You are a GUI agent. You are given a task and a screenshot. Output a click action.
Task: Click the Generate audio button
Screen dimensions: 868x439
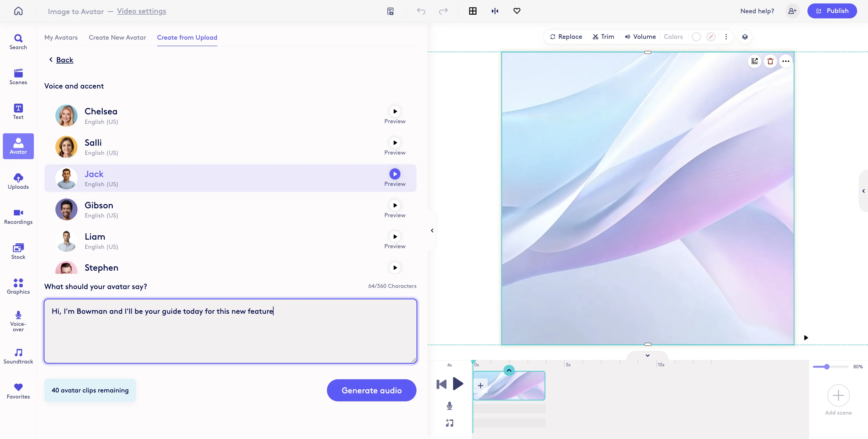coord(372,390)
